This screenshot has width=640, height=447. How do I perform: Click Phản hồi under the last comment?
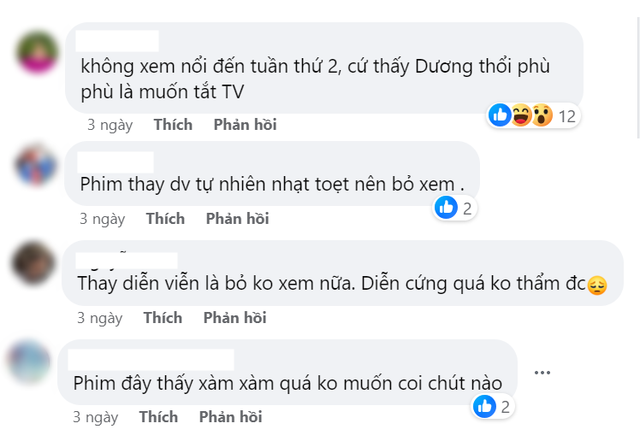pyautogui.click(x=231, y=417)
